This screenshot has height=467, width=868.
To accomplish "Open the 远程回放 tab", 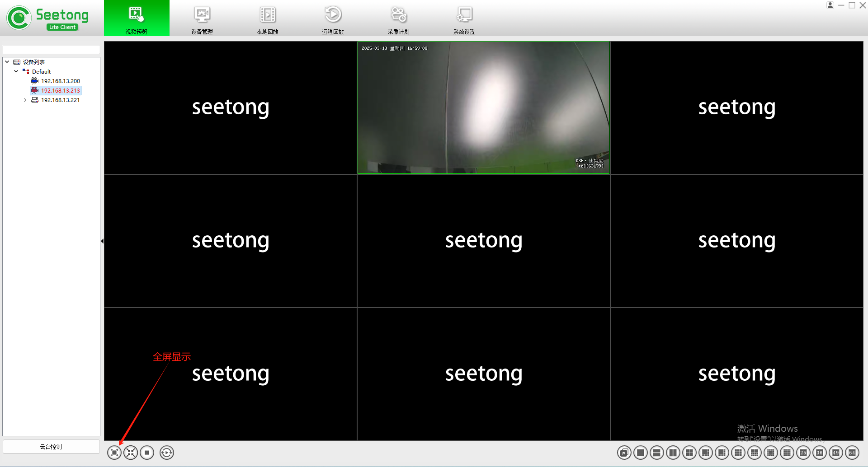I will point(333,18).
